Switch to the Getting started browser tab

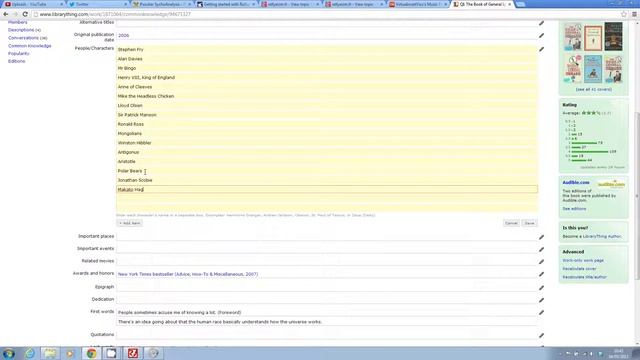click(x=226, y=4)
